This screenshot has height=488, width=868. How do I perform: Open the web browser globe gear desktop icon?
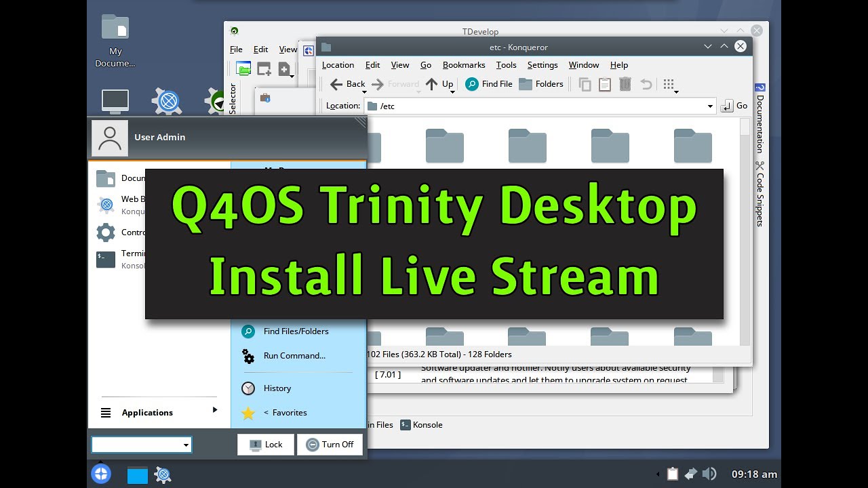point(167,102)
